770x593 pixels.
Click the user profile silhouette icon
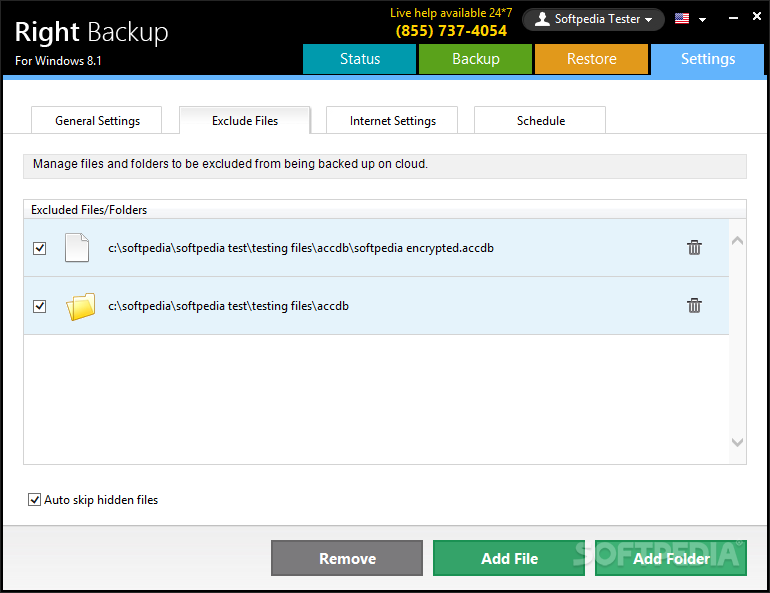point(542,19)
